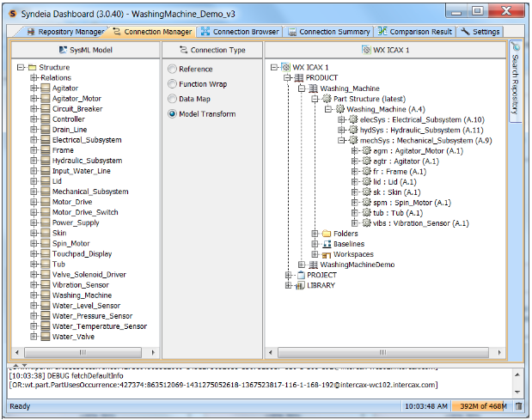Image resolution: width=532 pixels, height=420 pixels.
Task: Click the repository tree horizontal scrollbar thumb
Action: [383, 352]
